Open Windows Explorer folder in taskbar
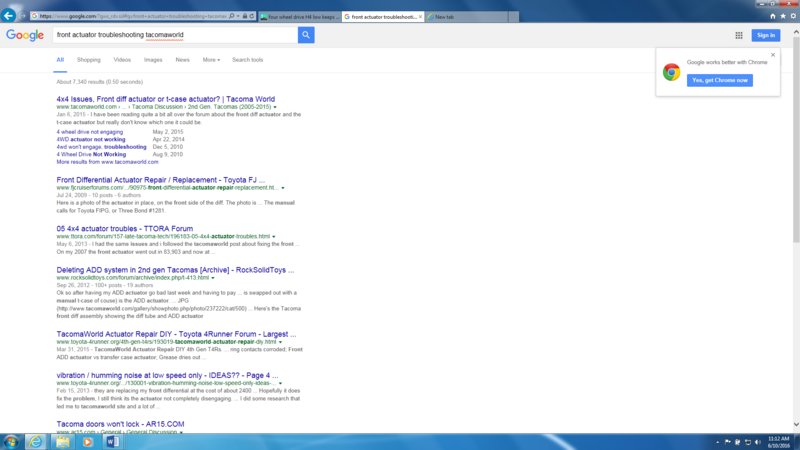This screenshot has height=450, width=800. point(63,442)
